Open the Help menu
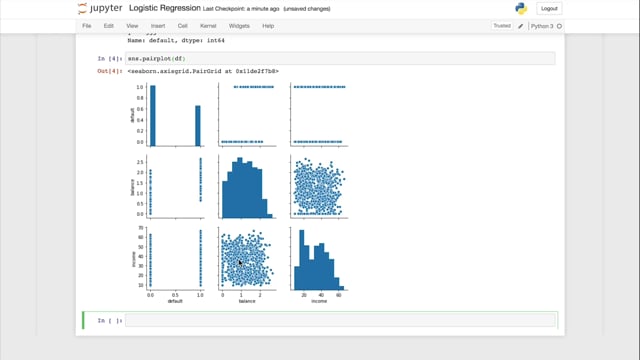 (x=268, y=26)
